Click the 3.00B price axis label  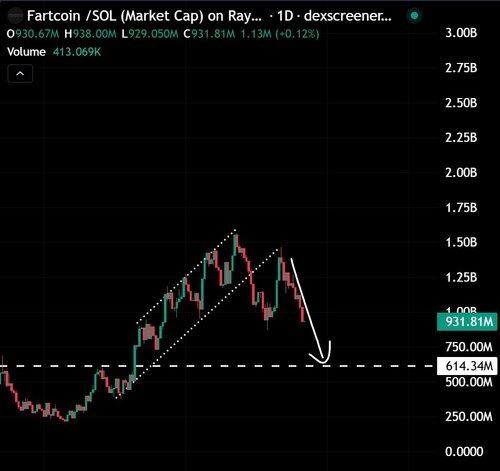(461, 33)
